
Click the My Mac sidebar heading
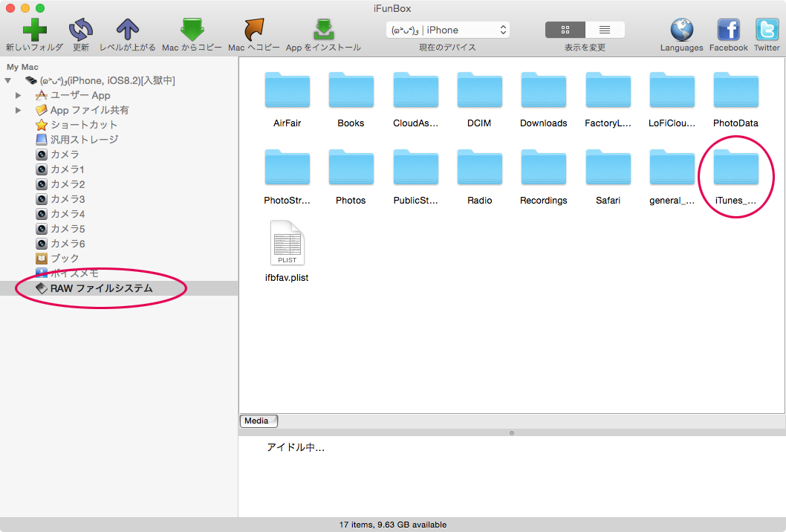coord(22,67)
